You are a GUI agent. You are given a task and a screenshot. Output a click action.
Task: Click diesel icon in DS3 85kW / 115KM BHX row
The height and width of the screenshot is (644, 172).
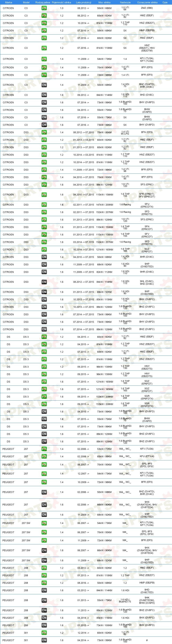pos(44,299)
